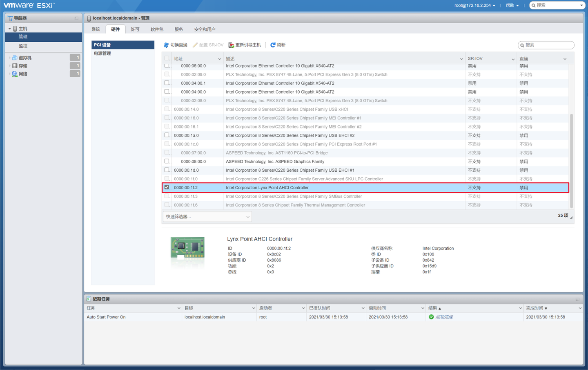The image size is (588, 370).
Task: Click the PCI devices search field
Action: tap(546, 45)
